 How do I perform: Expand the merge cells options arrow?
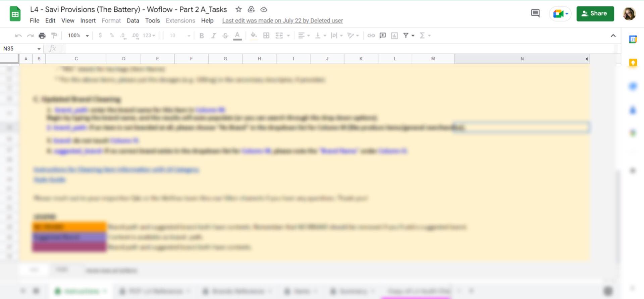point(288,36)
